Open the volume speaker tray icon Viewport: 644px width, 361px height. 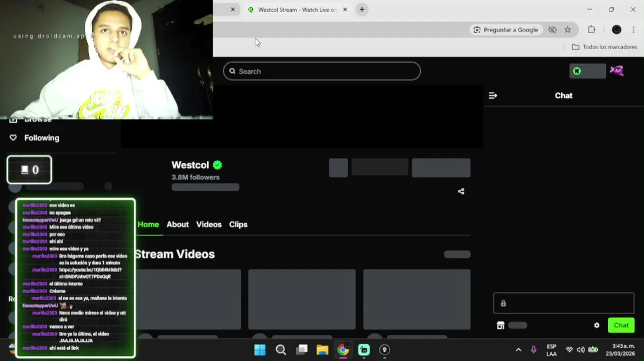coord(581,350)
